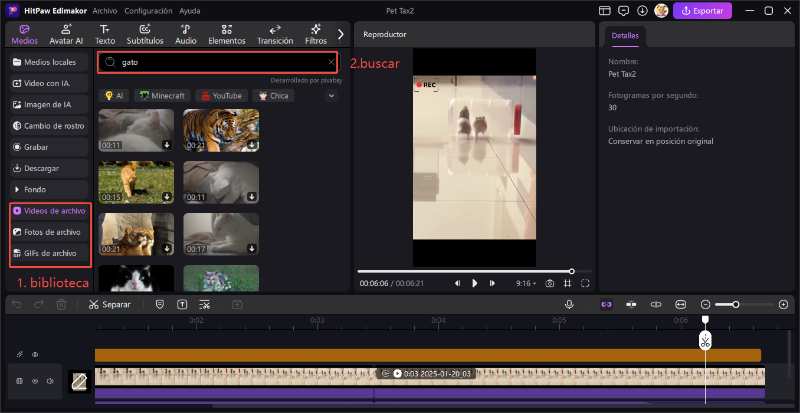Image resolution: width=800 pixels, height=413 pixels.
Task: Open the Detalles tab
Action: [625, 36]
